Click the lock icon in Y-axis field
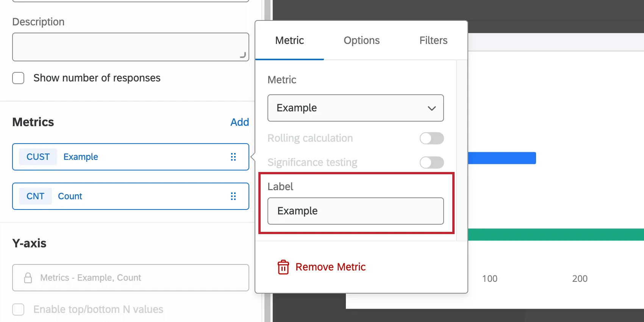 point(28,278)
